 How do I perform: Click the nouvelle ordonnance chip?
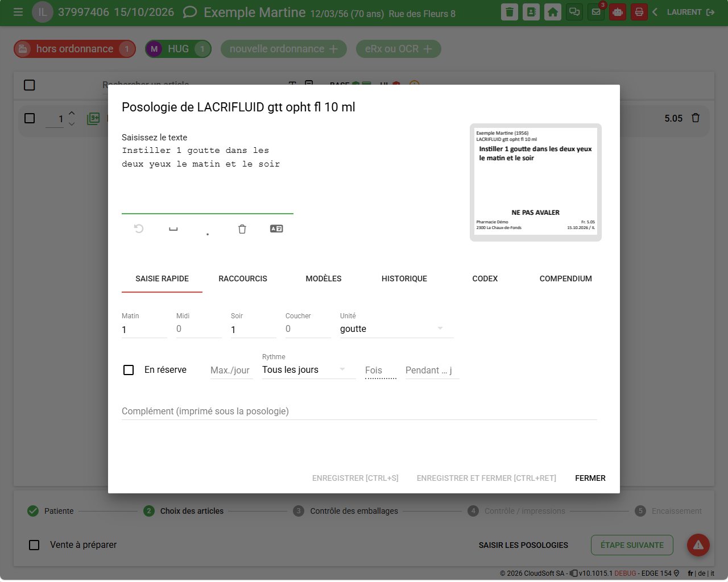[284, 49]
